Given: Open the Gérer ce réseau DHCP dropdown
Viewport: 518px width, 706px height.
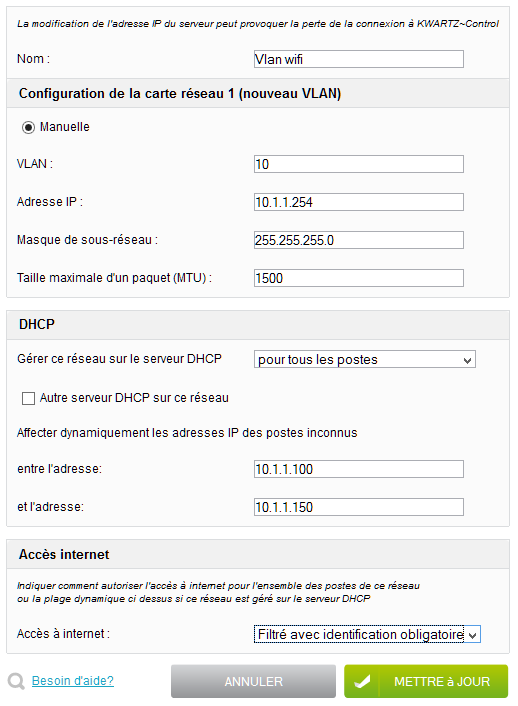Looking at the screenshot, I should coord(364,359).
